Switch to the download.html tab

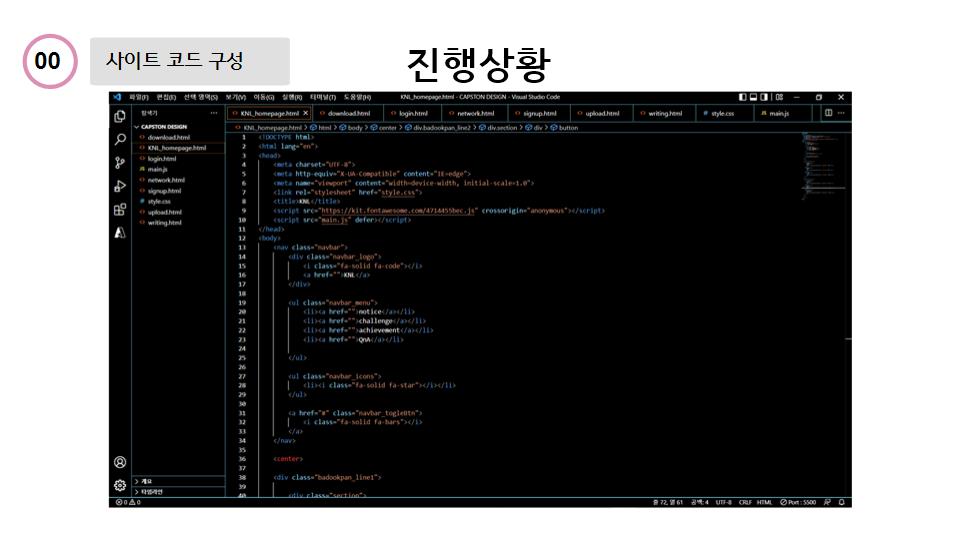pyautogui.click(x=348, y=113)
